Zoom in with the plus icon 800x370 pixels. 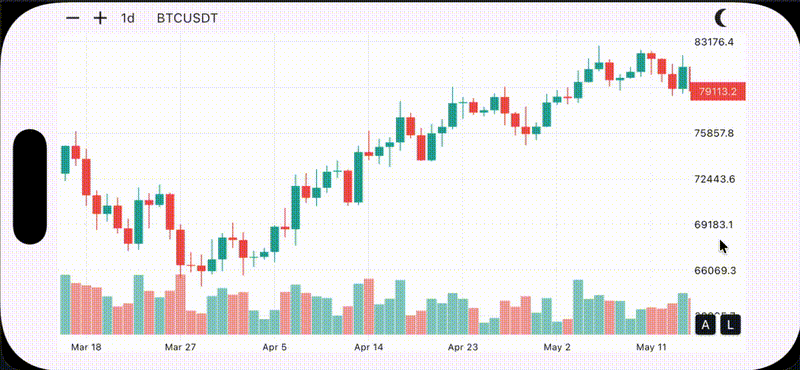coord(101,18)
